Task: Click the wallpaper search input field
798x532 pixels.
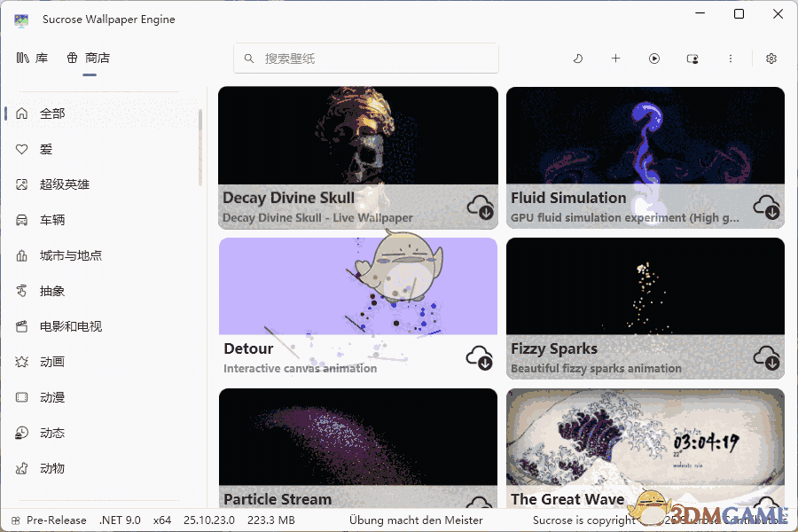Action: pos(365,58)
